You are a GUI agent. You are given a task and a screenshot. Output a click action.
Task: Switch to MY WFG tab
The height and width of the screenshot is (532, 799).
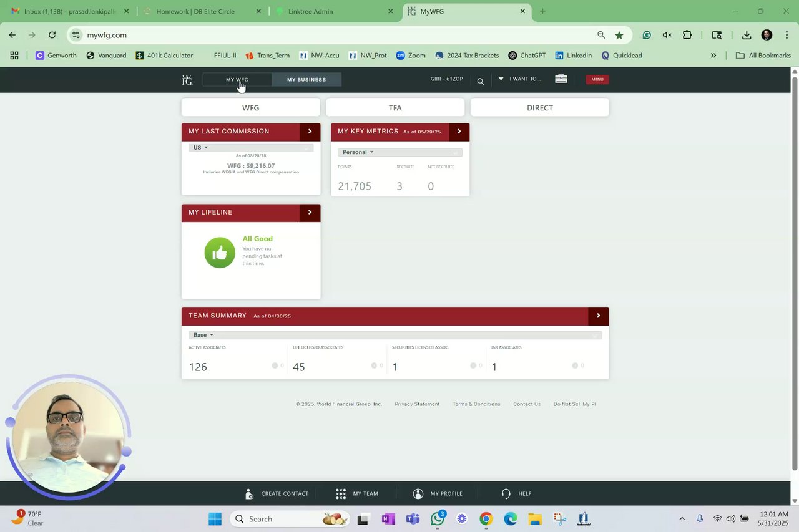(x=237, y=80)
